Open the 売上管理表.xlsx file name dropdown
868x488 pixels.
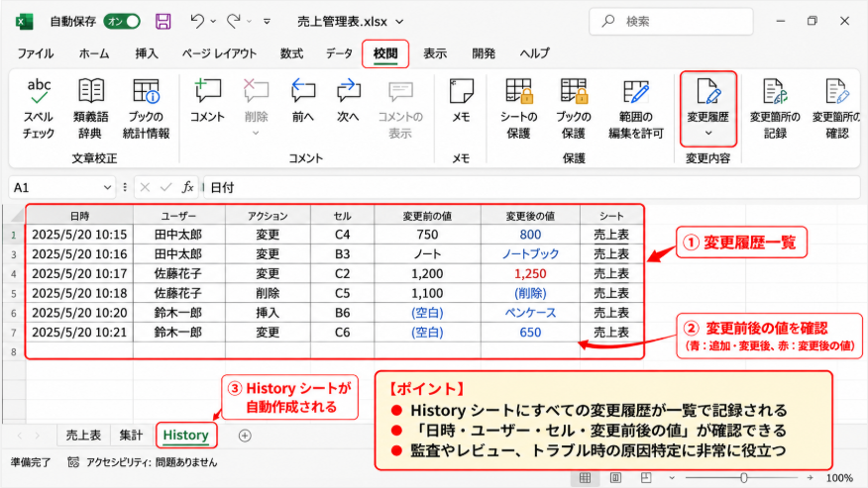tap(399, 22)
